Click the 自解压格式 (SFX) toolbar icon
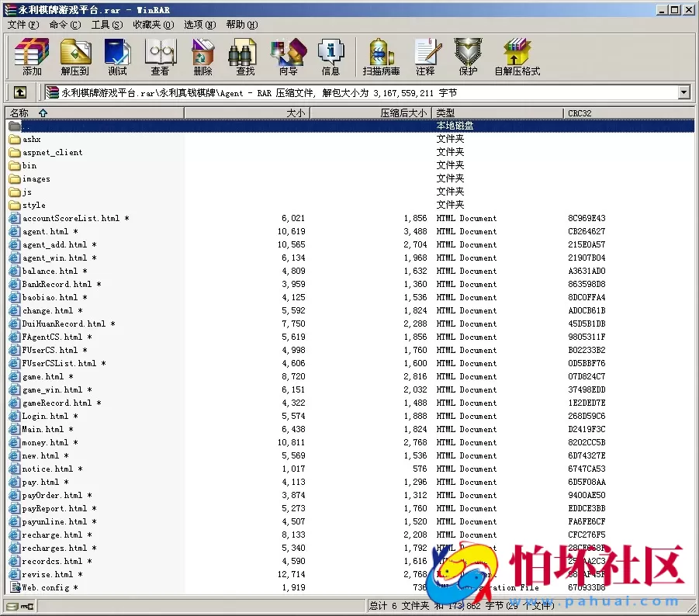This screenshot has width=699, height=616. (x=517, y=57)
